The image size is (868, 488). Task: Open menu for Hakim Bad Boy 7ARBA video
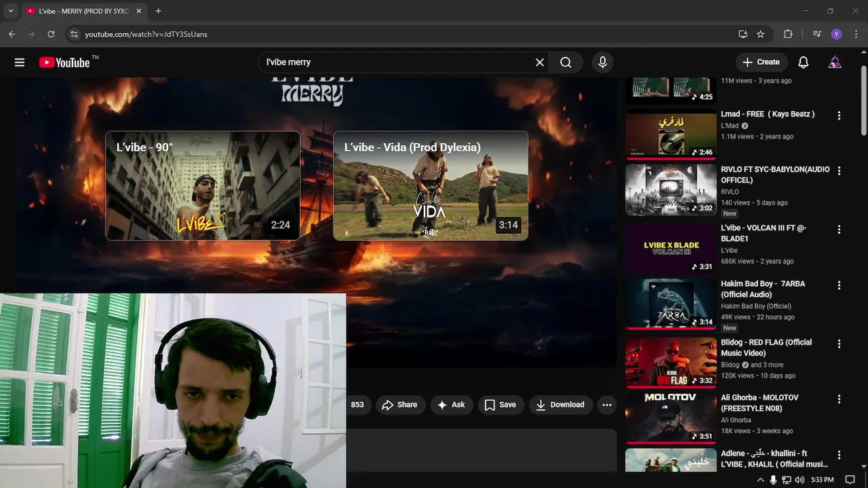point(839,285)
